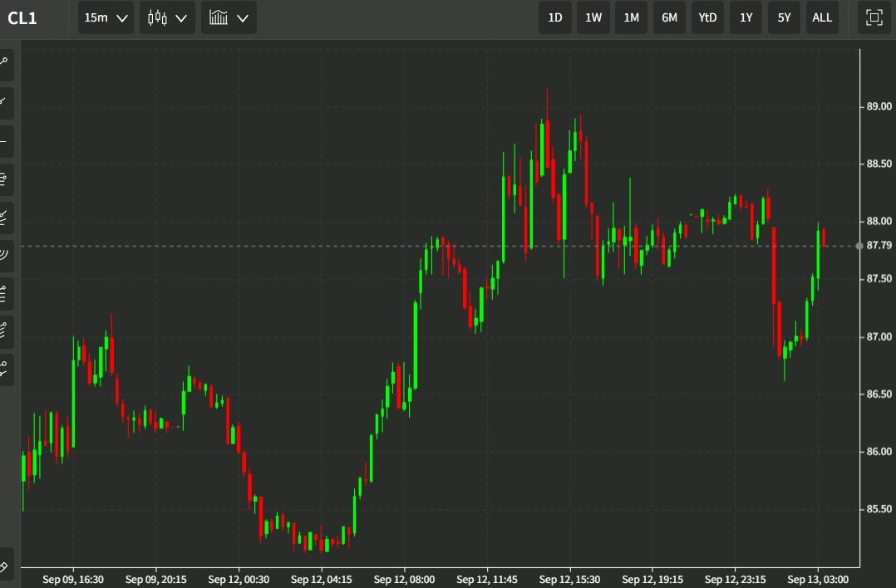Switch to the YtD timeframe
Image resolution: width=896 pixels, height=588 pixels.
[x=707, y=17]
